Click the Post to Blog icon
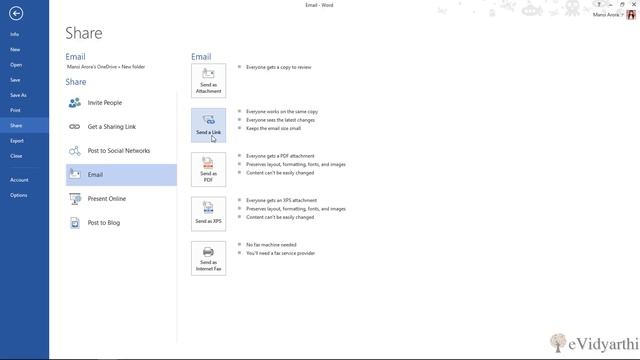Image resolution: width=640 pixels, height=360 pixels. coord(75,223)
